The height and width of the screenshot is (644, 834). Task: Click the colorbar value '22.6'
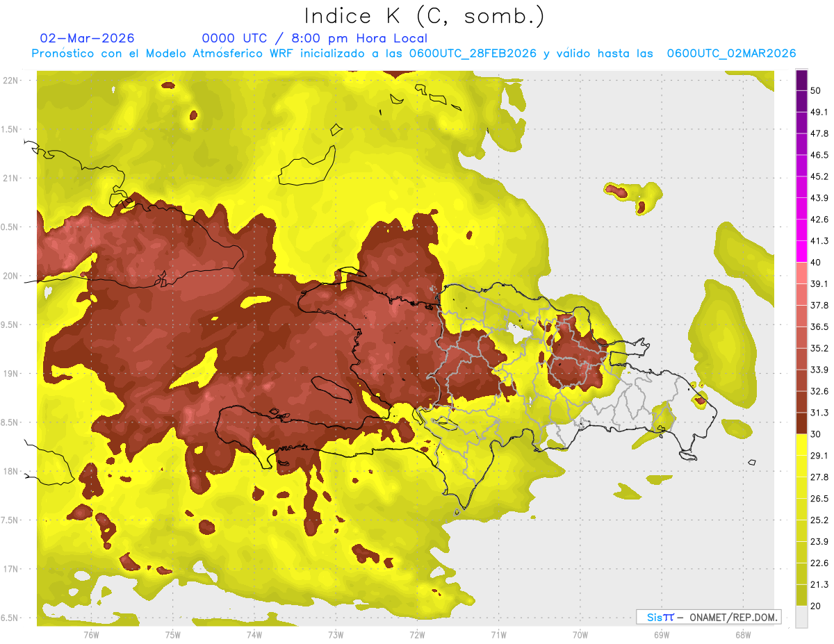819,563
